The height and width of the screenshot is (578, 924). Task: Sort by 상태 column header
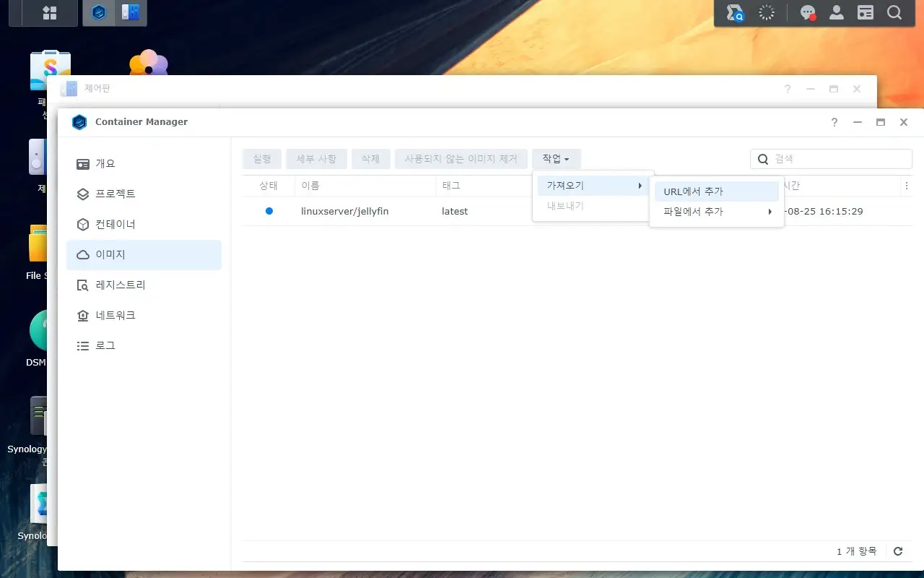click(x=269, y=186)
